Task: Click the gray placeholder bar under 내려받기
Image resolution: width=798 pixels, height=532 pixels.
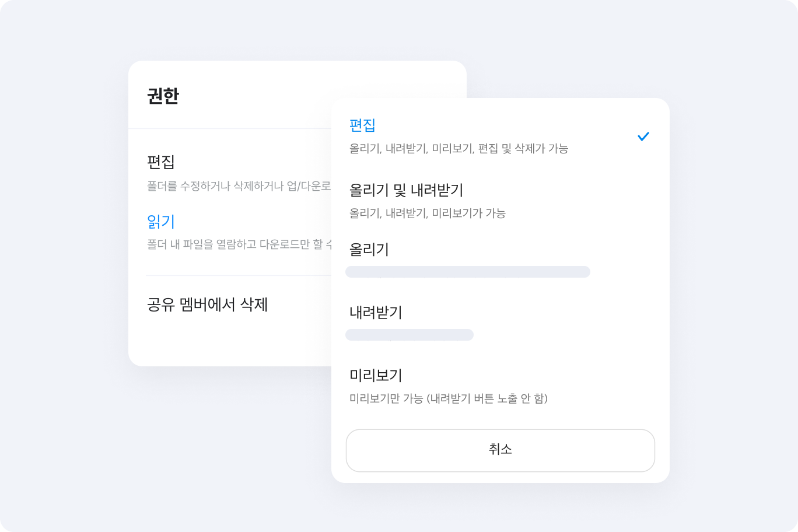Action: click(409, 335)
